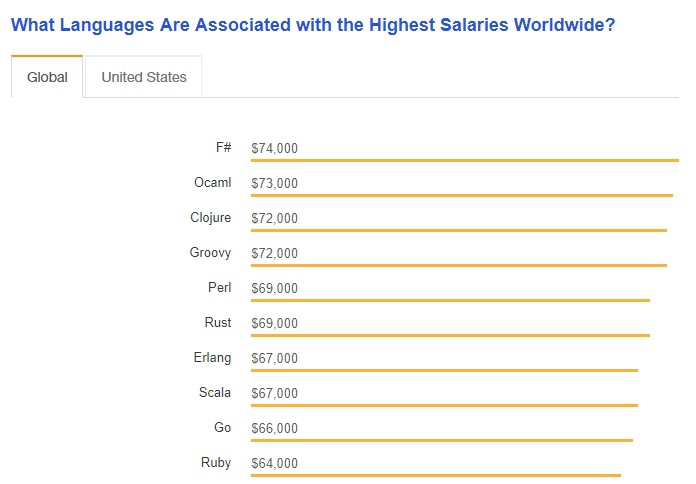Click the Ruby language label
This screenshot has height=484, width=696.
[215, 462]
